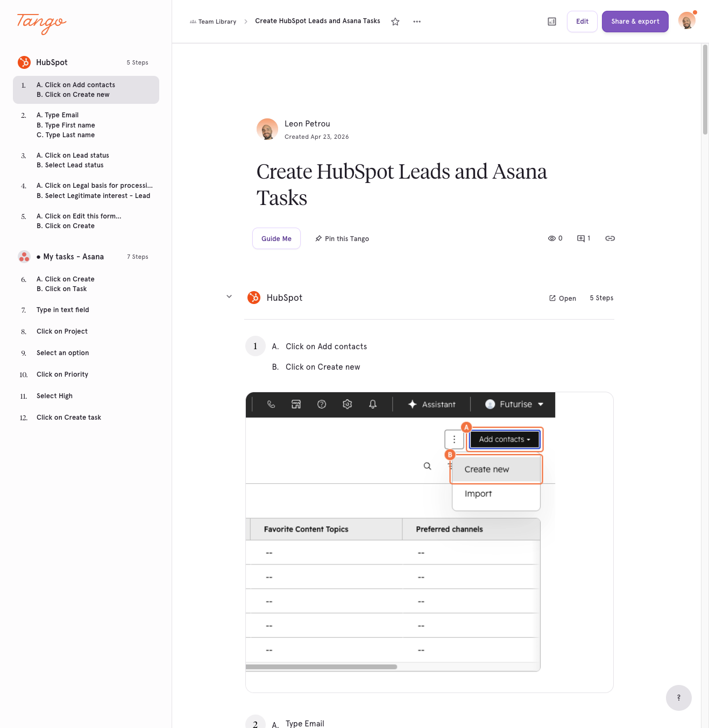The width and height of the screenshot is (709, 728).
Task: Jump to sidebar step 2 Type Email
Action: (86, 125)
